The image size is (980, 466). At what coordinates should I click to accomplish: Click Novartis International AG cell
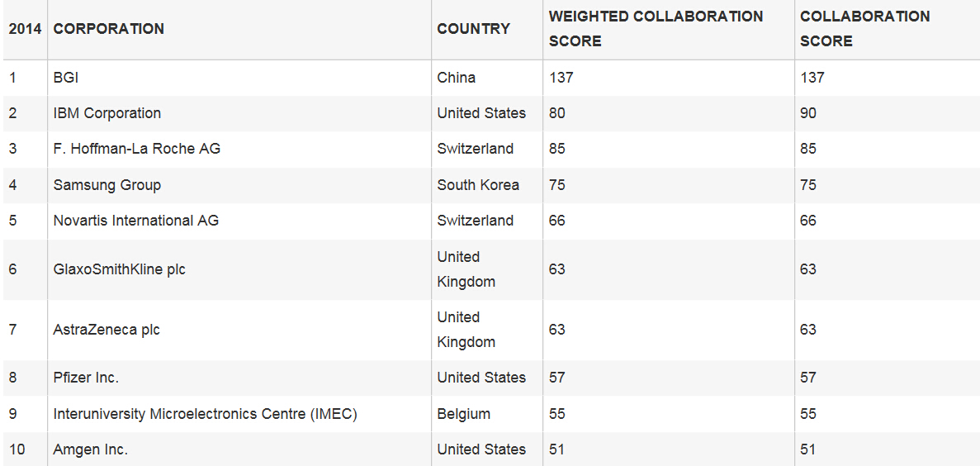coord(136,220)
